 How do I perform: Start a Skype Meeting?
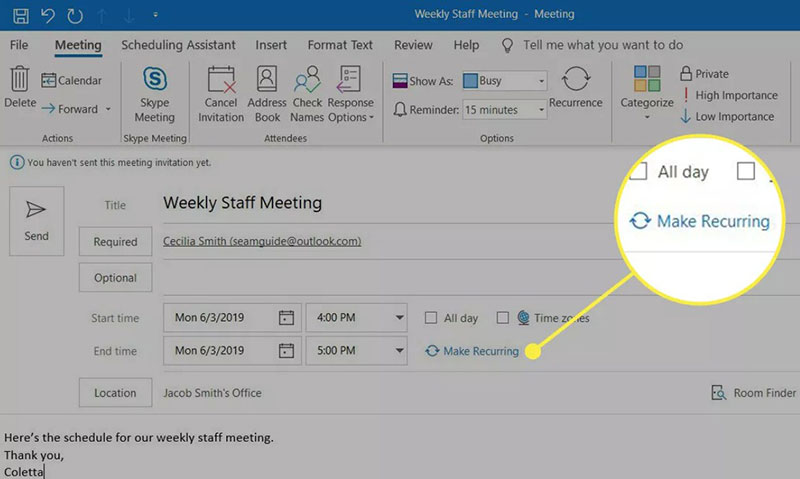155,95
